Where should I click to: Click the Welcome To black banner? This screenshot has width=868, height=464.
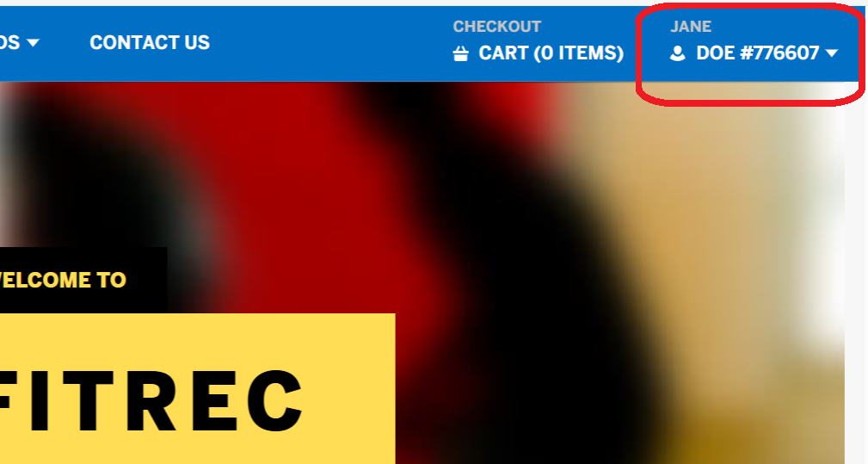pos(83,280)
